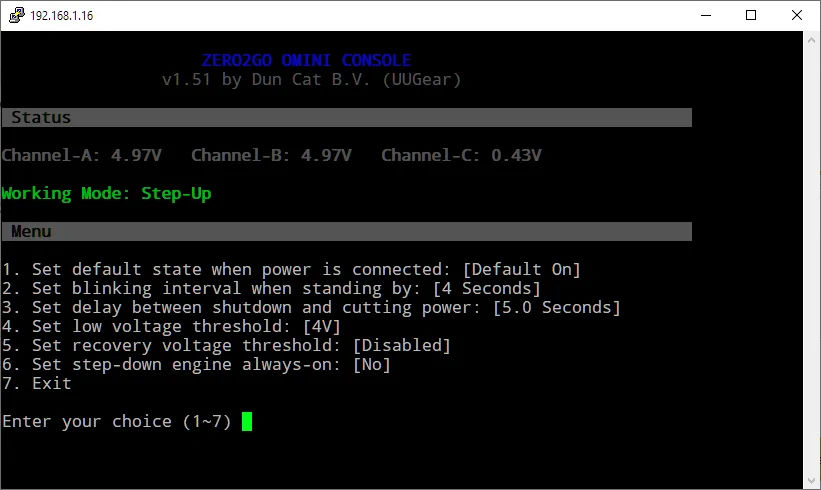Click the PuTTY icon in title bar
Image resolution: width=821 pixels, height=490 pixels.
pos(17,15)
